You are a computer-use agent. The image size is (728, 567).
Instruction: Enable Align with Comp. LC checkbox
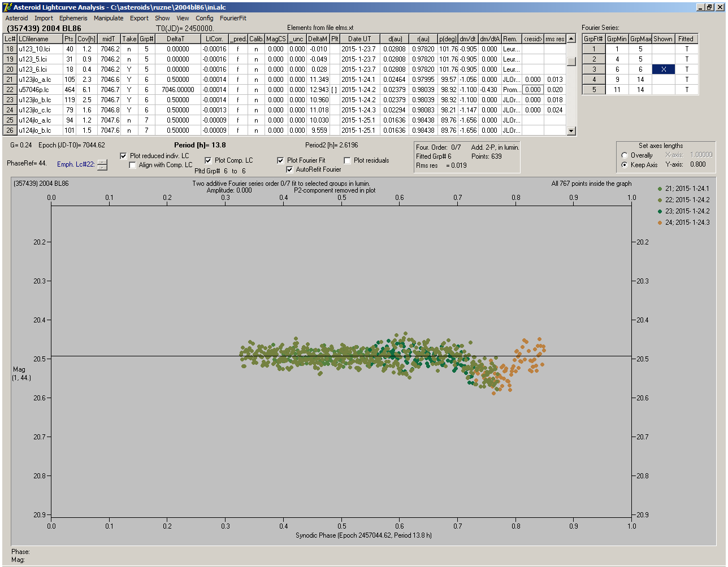133,165
